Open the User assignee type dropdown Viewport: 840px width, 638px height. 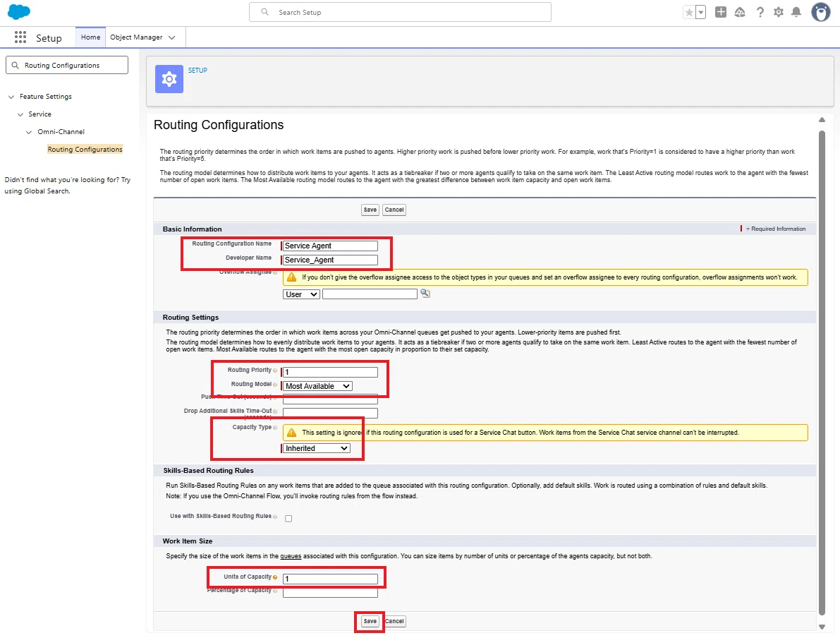click(x=301, y=294)
